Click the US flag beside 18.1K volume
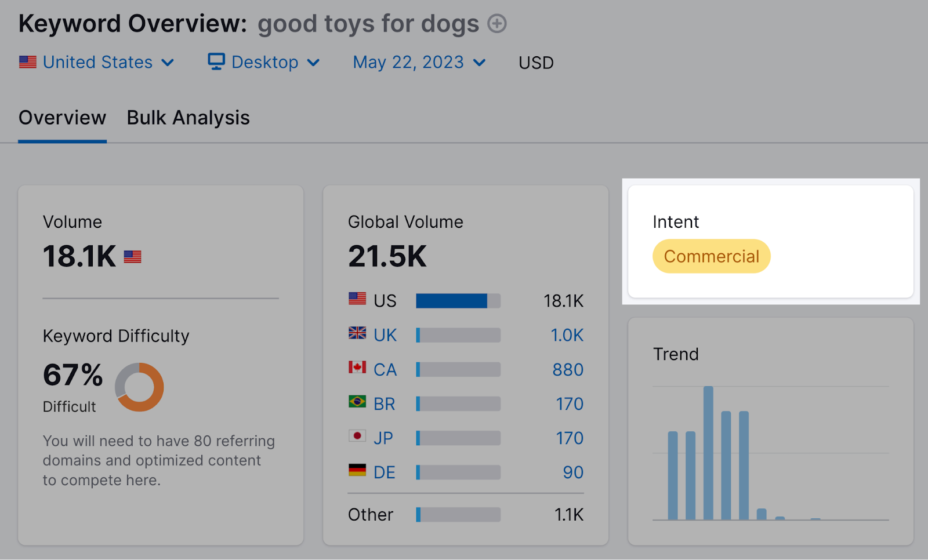This screenshot has height=560, width=928. pyautogui.click(x=133, y=256)
